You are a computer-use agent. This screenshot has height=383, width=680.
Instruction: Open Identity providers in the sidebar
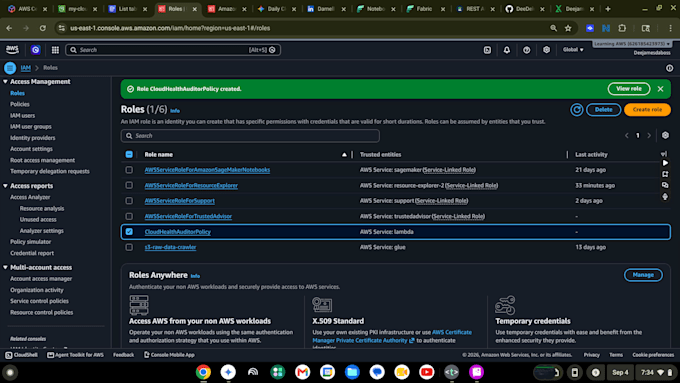[x=33, y=138]
